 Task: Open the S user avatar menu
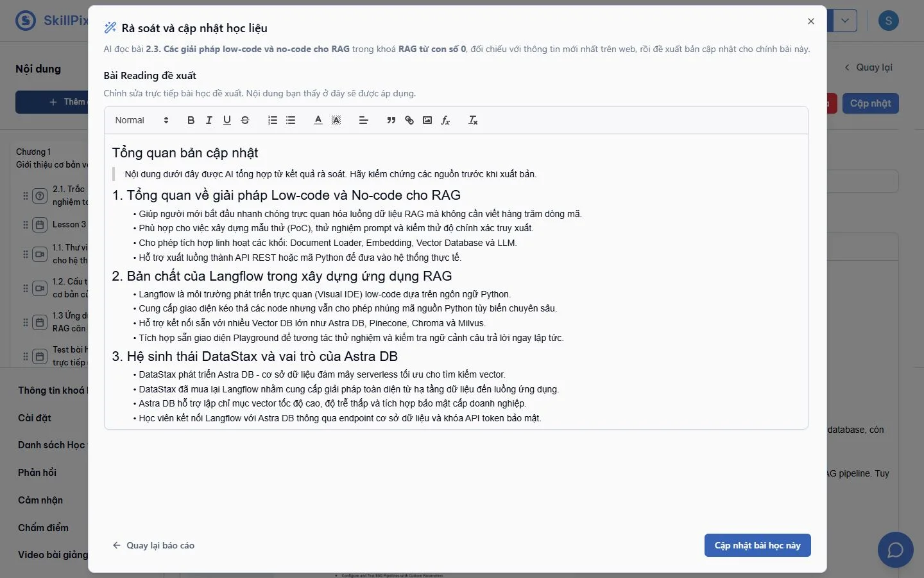pos(888,21)
